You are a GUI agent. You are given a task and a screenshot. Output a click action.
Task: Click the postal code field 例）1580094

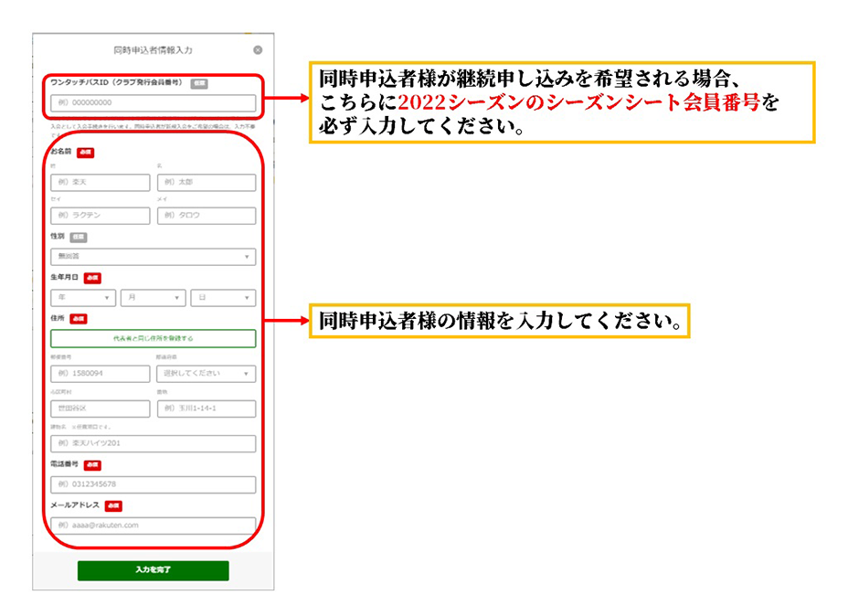[x=101, y=374]
